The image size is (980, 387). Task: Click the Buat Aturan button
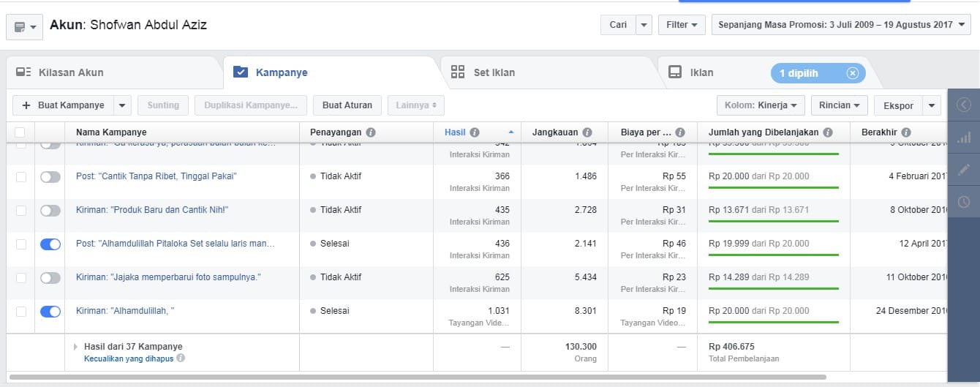(x=347, y=105)
